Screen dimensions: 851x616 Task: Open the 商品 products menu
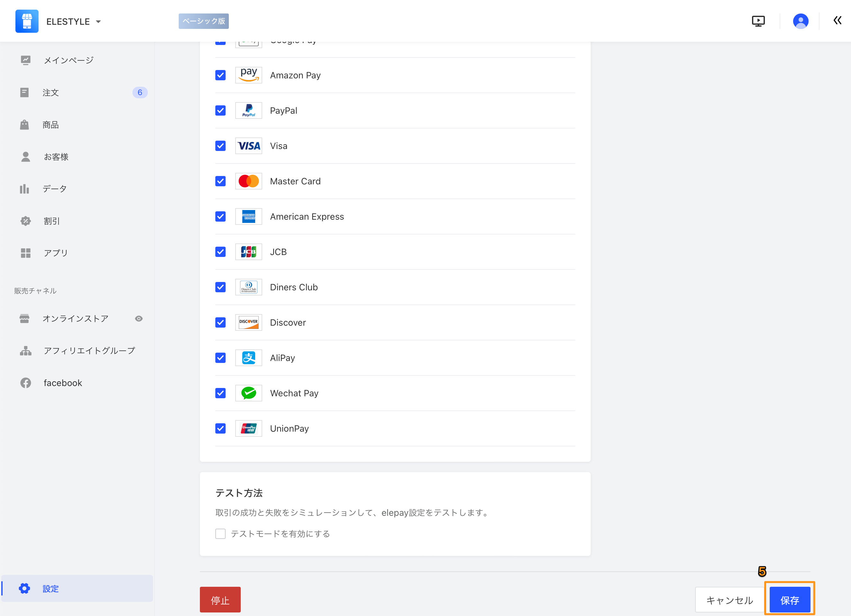click(51, 125)
